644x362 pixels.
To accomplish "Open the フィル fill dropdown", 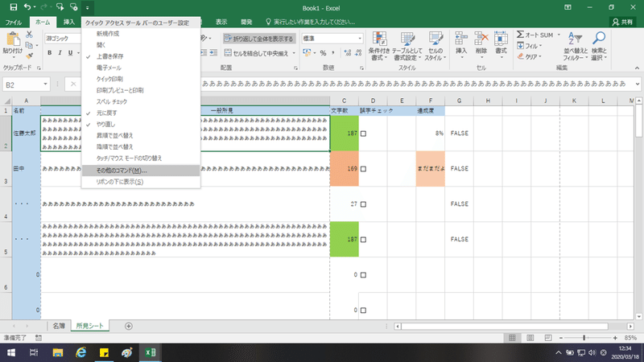I will click(530, 46).
